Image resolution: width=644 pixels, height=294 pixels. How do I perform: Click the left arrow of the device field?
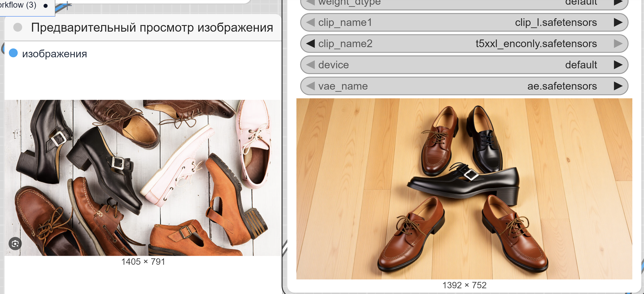point(311,65)
